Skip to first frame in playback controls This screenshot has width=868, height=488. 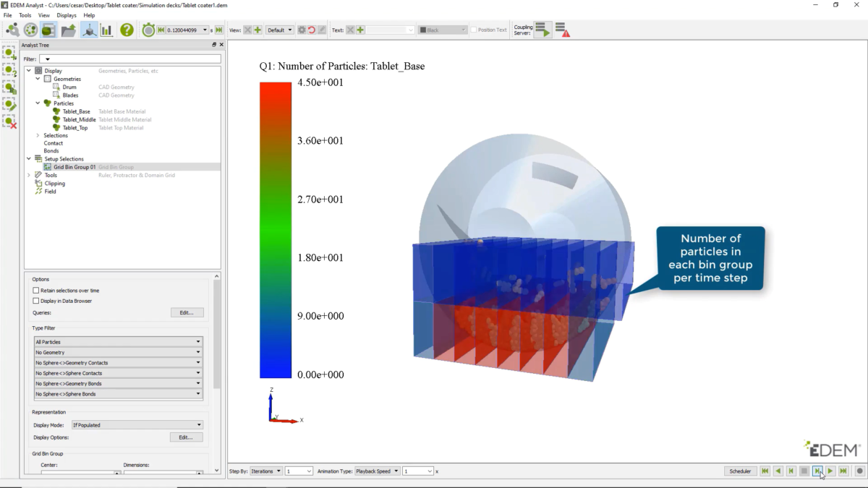tap(765, 471)
